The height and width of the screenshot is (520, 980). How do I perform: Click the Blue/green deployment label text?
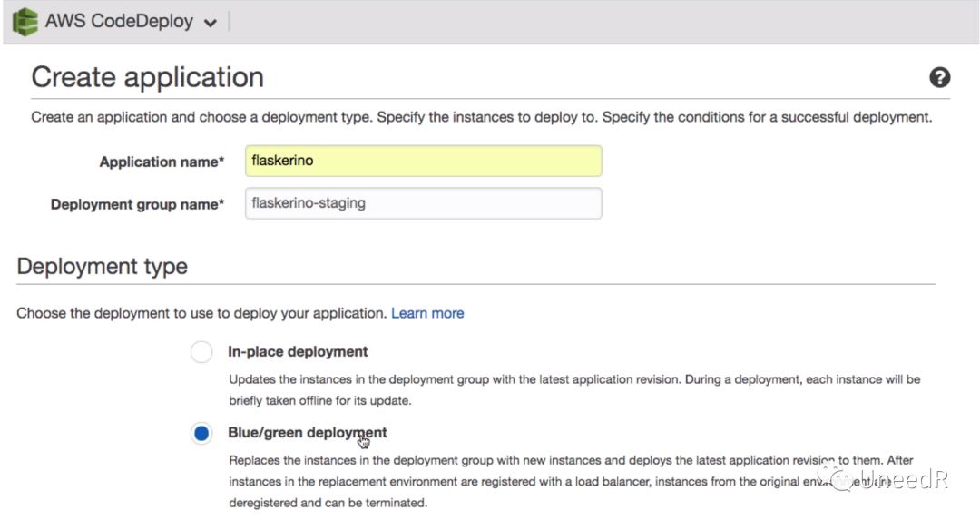pyautogui.click(x=308, y=433)
